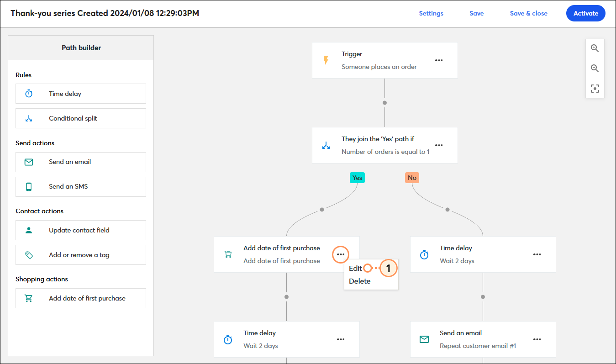616x364 pixels.
Task: Click the 'Someone places an order' text
Action: [x=379, y=67]
